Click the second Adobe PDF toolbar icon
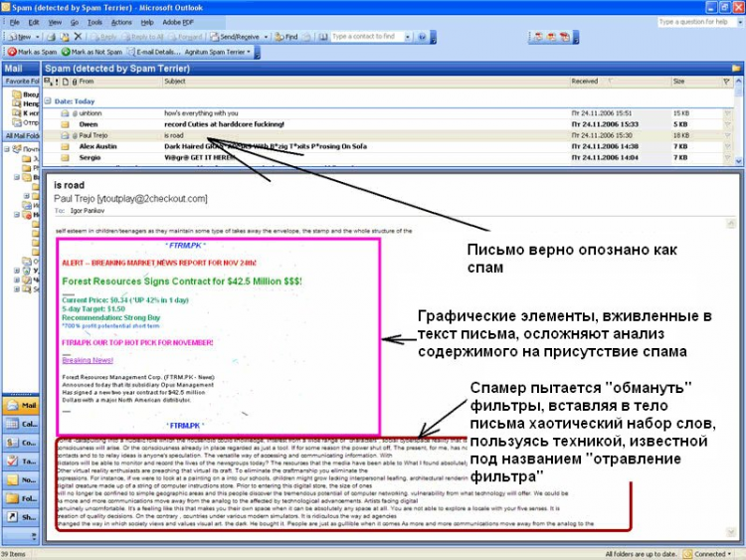746x560 pixels. pos(551,37)
